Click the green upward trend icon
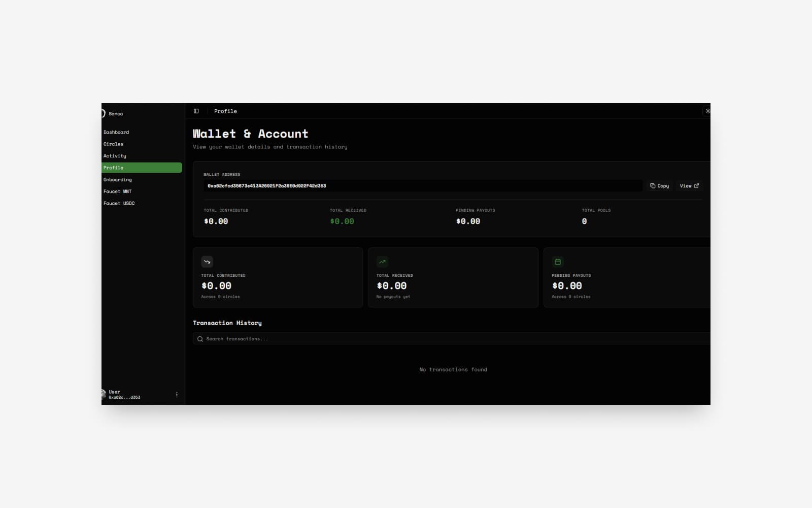 tap(382, 262)
